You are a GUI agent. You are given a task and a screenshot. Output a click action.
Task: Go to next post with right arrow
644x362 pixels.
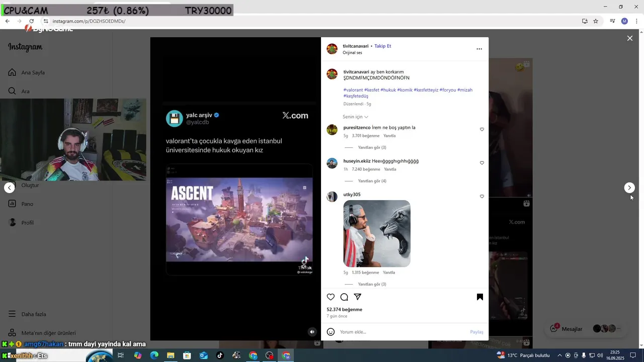(x=629, y=188)
